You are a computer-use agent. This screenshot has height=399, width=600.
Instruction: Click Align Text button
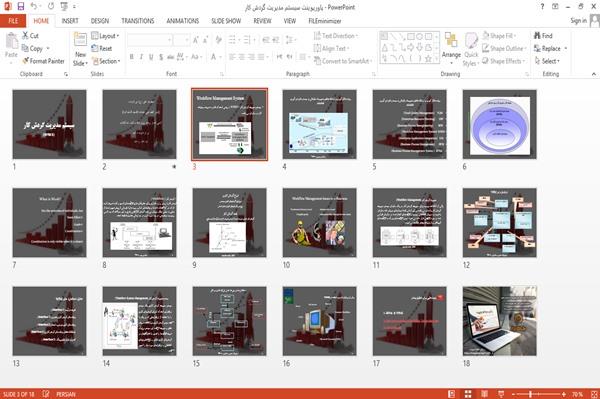pyautogui.click(x=331, y=48)
